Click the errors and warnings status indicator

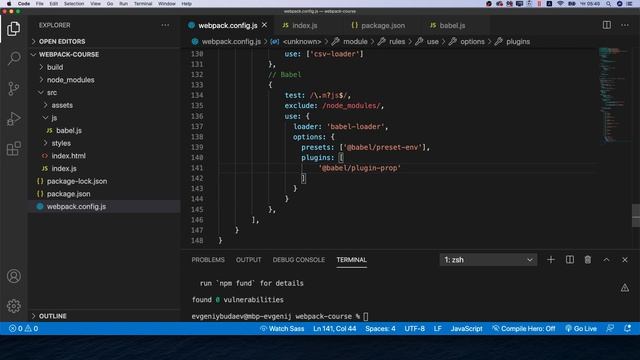tap(24, 329)
